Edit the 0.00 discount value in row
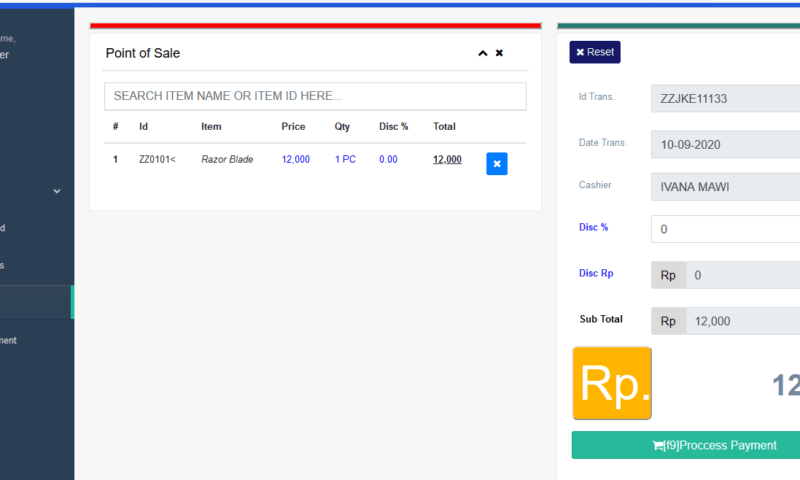 coord(388,159)
